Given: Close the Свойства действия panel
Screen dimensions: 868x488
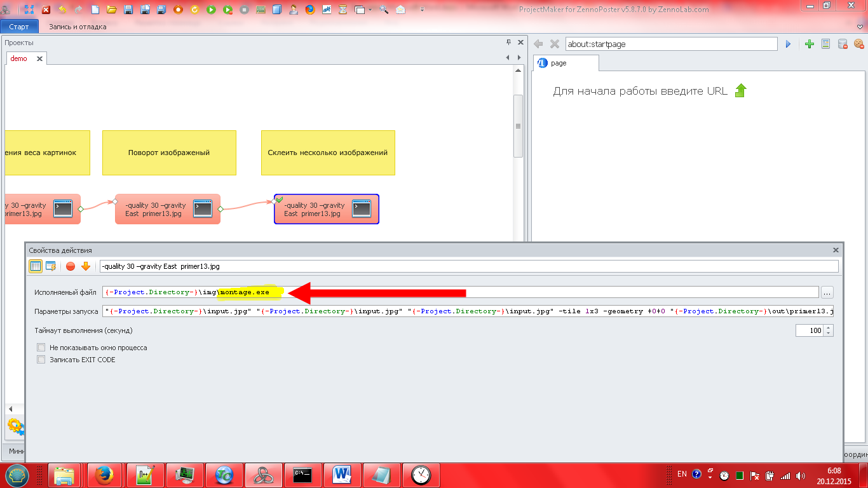Looking at the screenshot, I should (836, 250).
